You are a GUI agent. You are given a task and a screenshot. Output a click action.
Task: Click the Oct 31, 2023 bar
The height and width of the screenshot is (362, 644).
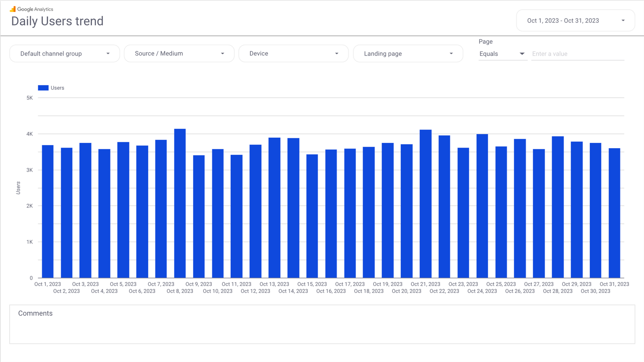pos(614,213)
